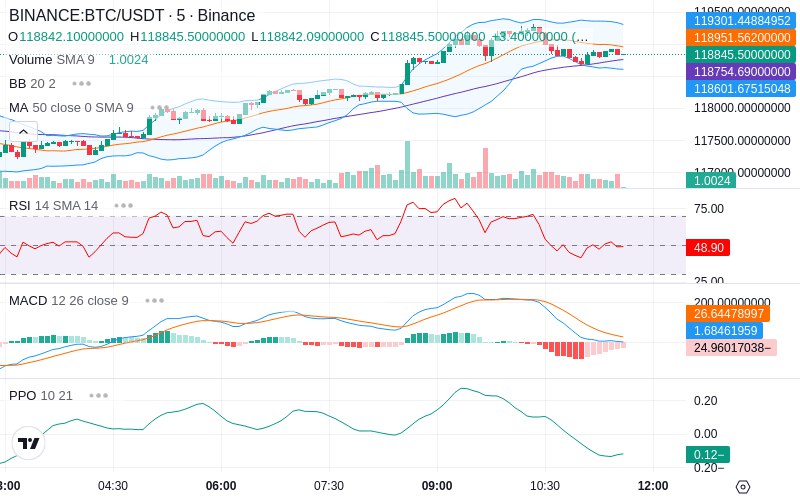Image resolution: width=800 pixels, height=500 pixels.
Task: Click current price label 118845.50000000
Action: (x=741, y=55)
